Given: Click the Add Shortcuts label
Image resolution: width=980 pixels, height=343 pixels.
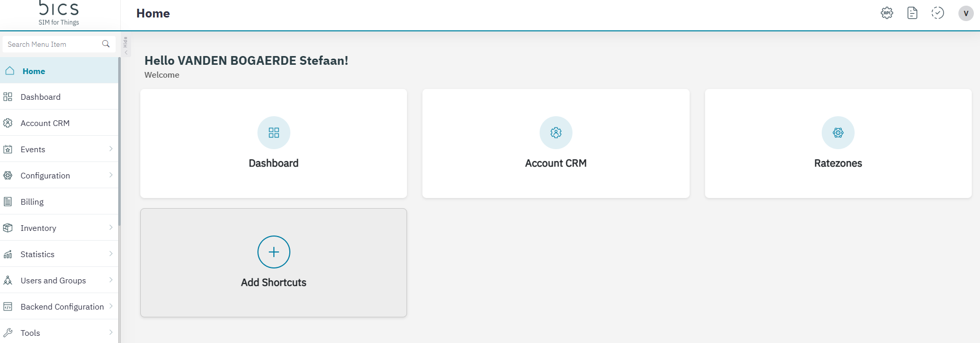Looking at the screenshot, I should 273,282.
